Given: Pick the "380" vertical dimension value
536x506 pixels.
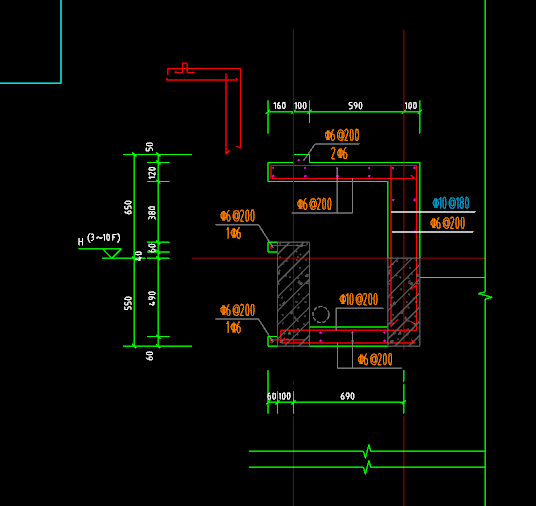Looking at the screenshot, I should (152, 213).
